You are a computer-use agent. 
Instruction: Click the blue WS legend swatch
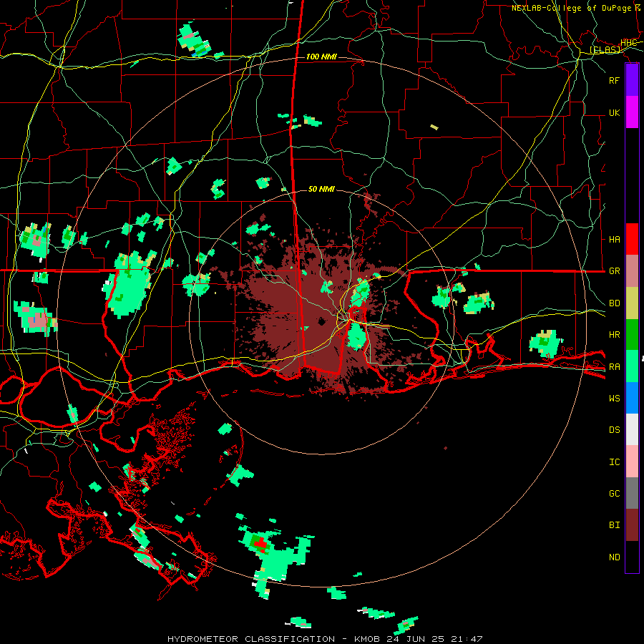632,398
